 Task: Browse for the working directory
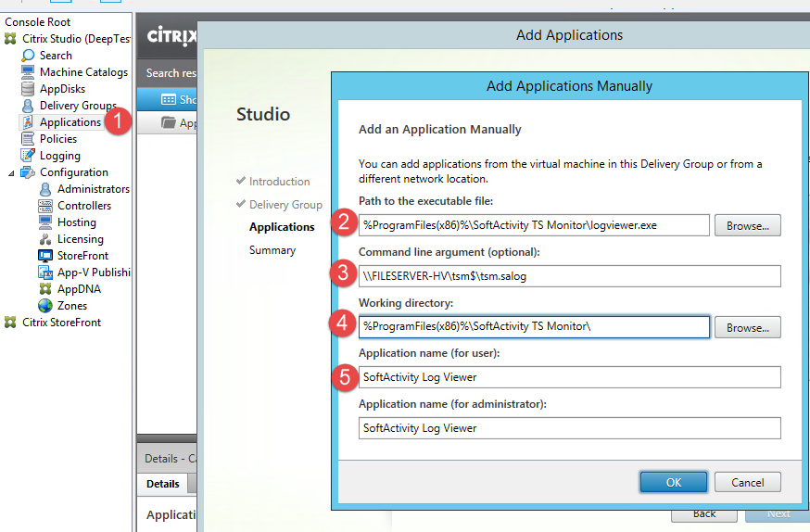[747, 327]
